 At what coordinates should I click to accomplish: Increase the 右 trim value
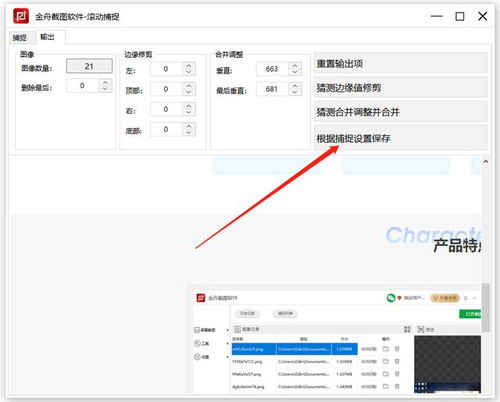(x=189, y=106)
